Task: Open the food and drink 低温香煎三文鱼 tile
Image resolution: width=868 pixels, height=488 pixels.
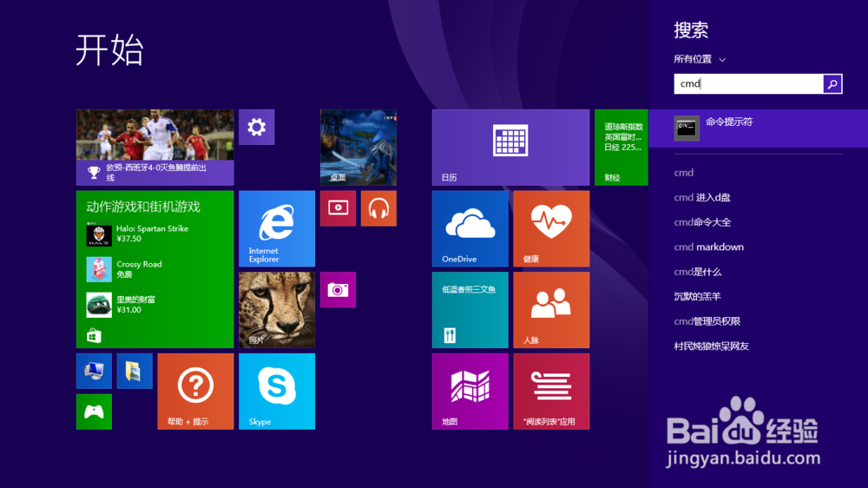Action: [470, 310]
